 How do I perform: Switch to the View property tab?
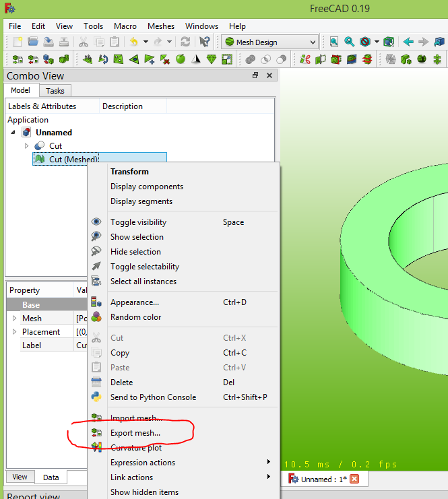tap(20, 477)
